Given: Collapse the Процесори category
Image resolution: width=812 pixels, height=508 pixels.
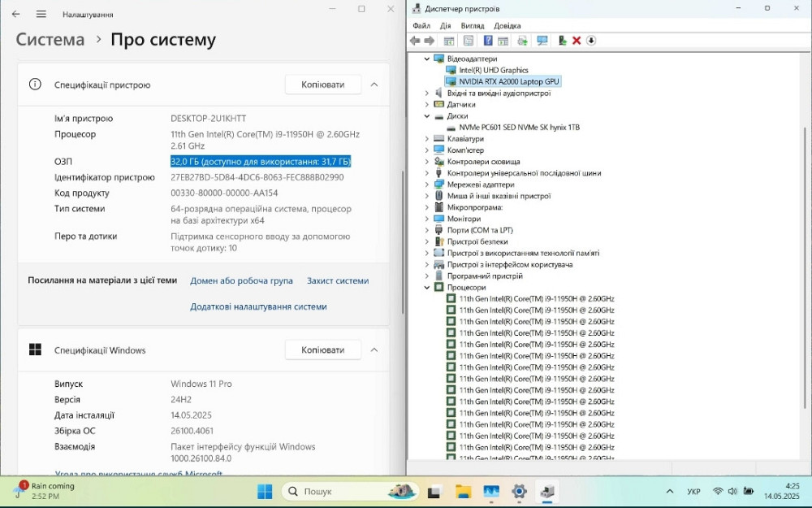Looking at the screenshot, I should pos(425,286).
